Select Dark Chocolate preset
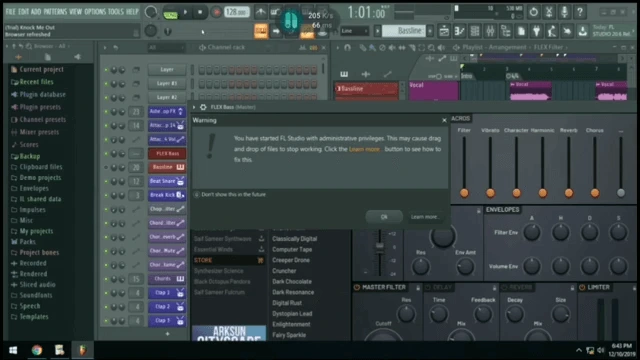This screenshot has width=640, height=360. tap(292, 282)
